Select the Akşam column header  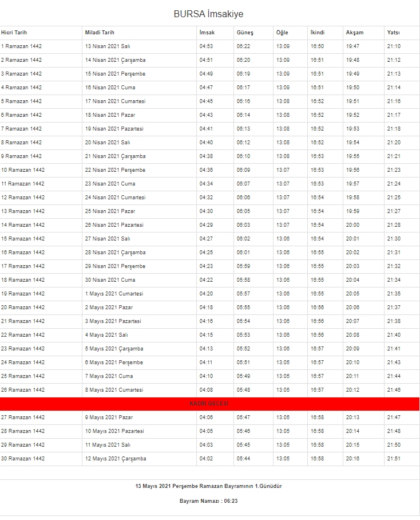click(355, 33)
